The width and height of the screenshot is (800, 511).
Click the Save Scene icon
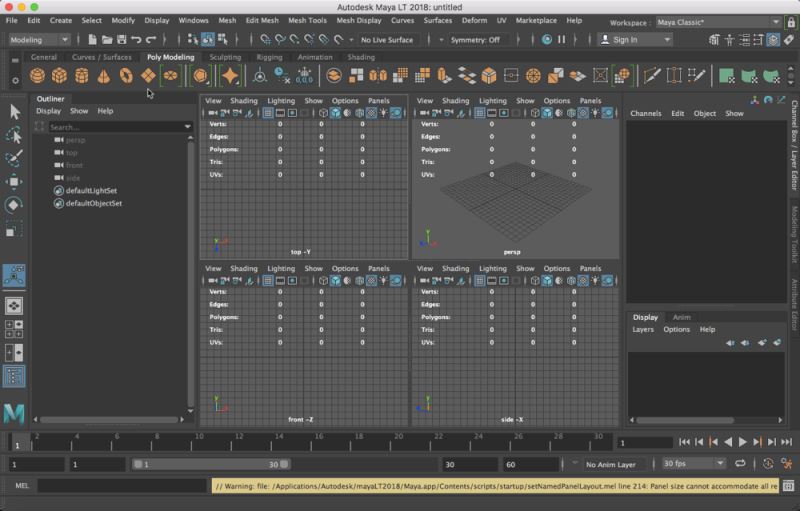pos(121,39)
